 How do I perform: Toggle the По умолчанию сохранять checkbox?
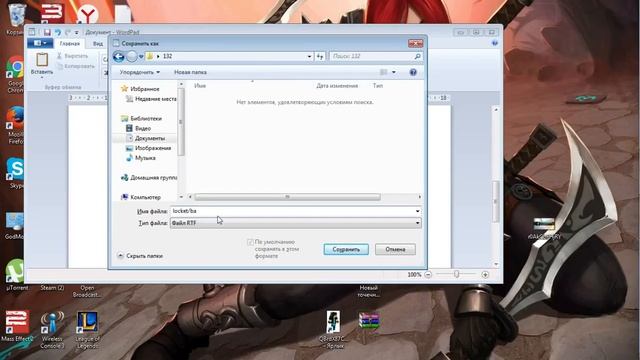250,242
